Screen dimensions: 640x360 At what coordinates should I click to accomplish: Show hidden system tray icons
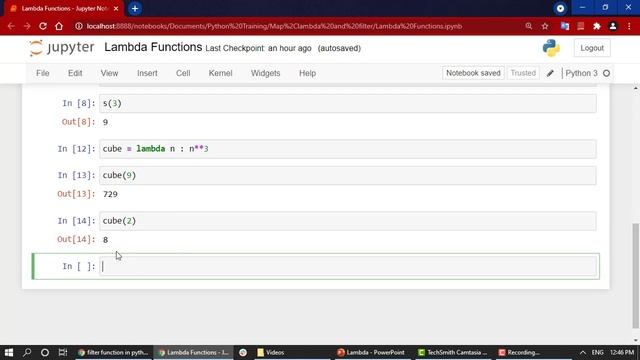pyautogui.click(x=583, y=352)
